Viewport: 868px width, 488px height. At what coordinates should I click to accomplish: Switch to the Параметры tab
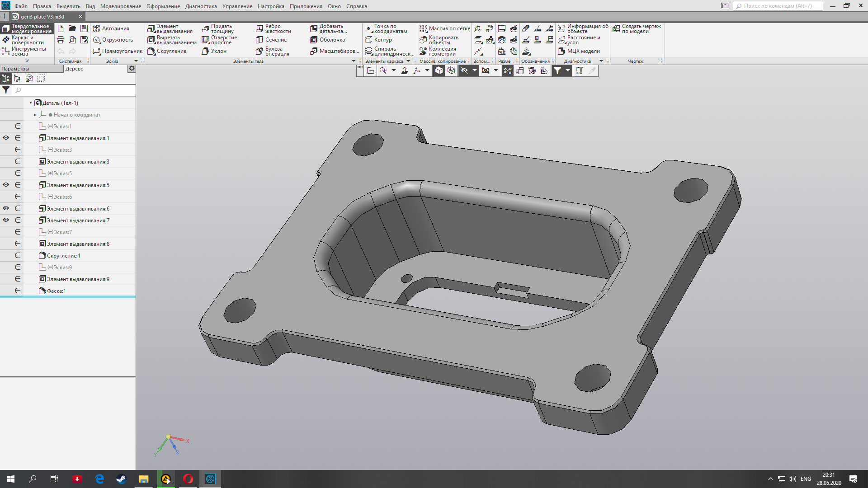click(15, 69)
